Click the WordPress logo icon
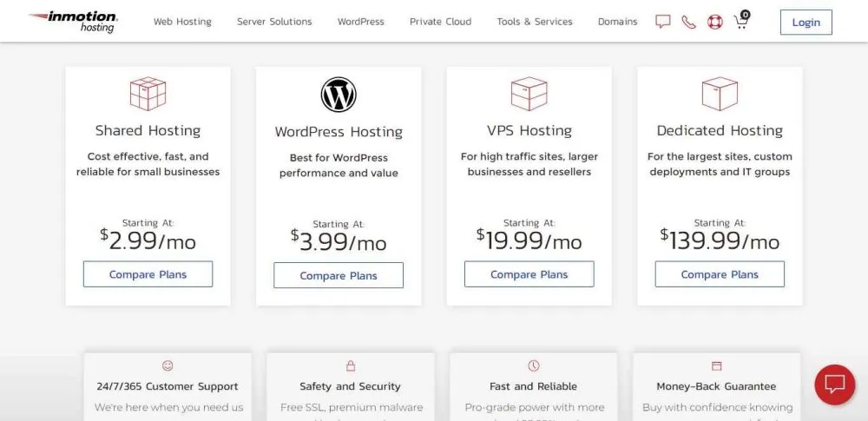This screenshot has height=421, width=868. (339, 95)
